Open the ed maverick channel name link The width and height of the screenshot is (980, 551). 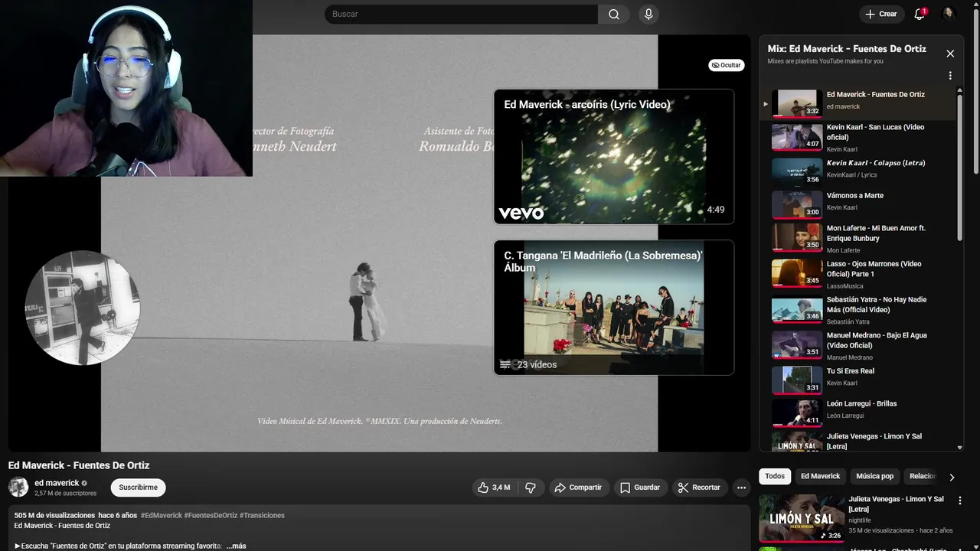57,483
